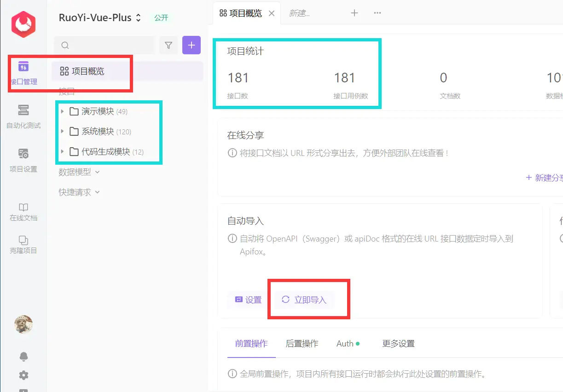Open notifications bell icon
563x392 pixels.
click(x=23, y=357)
